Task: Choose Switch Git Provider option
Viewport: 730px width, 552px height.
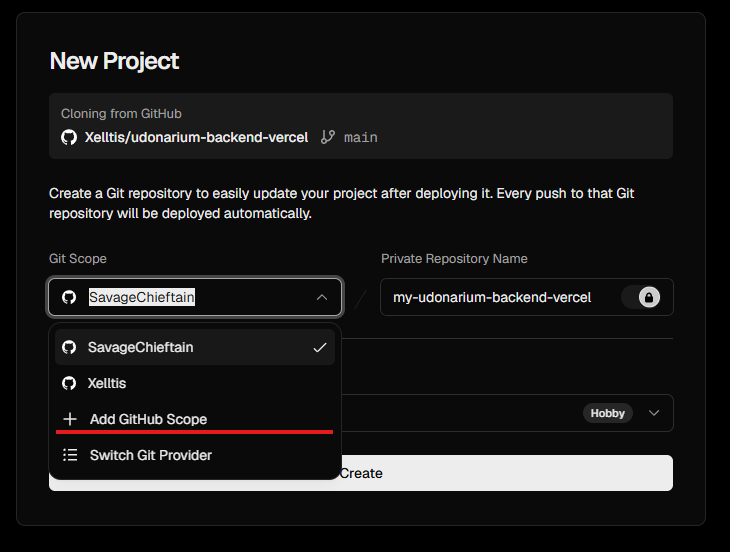Action: [x=195, y=455]
